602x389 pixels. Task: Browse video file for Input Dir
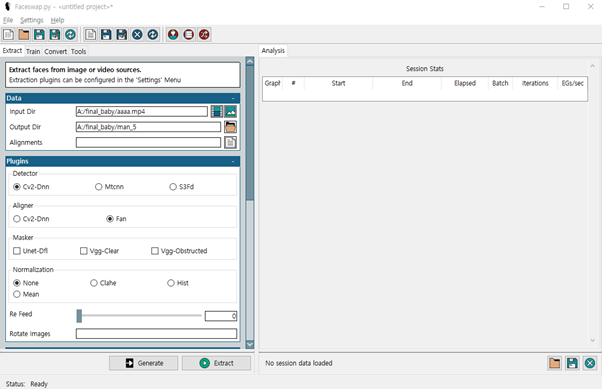[217, 111]
